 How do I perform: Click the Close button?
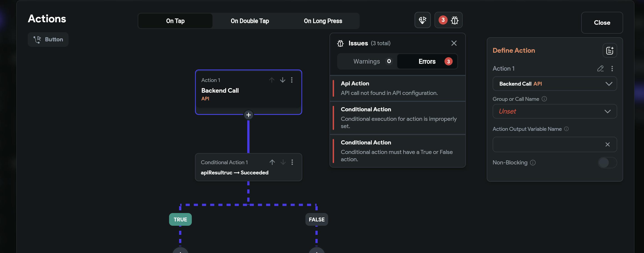602,23
